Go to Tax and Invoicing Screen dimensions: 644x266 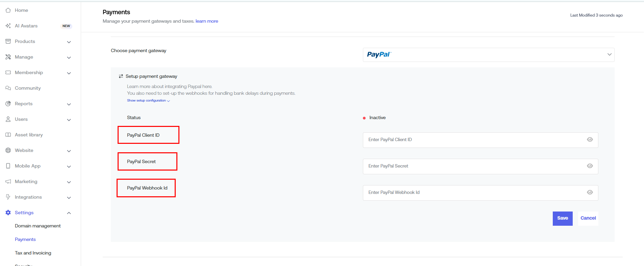[33, 253]
